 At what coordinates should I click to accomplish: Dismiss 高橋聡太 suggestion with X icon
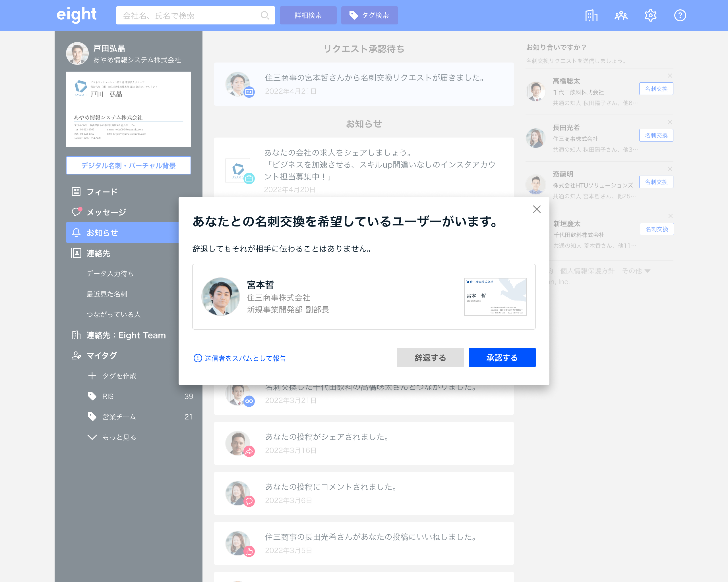[x=670, y=76]
